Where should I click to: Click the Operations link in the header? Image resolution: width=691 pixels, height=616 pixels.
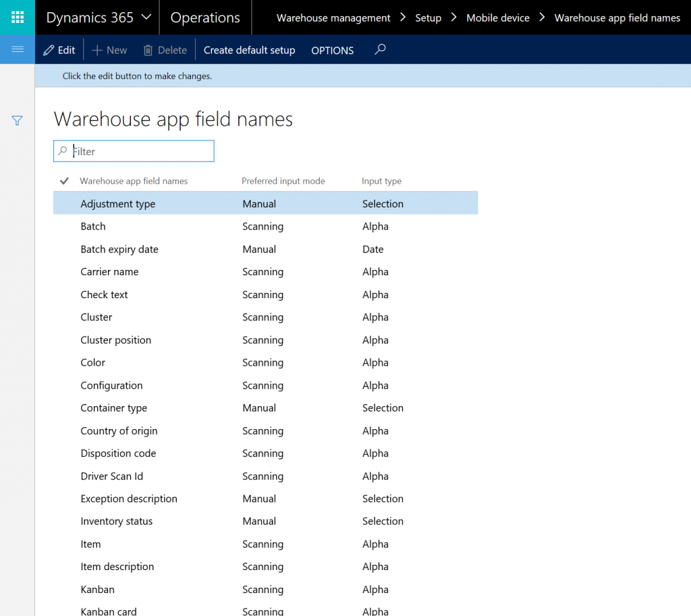point(205,18)
